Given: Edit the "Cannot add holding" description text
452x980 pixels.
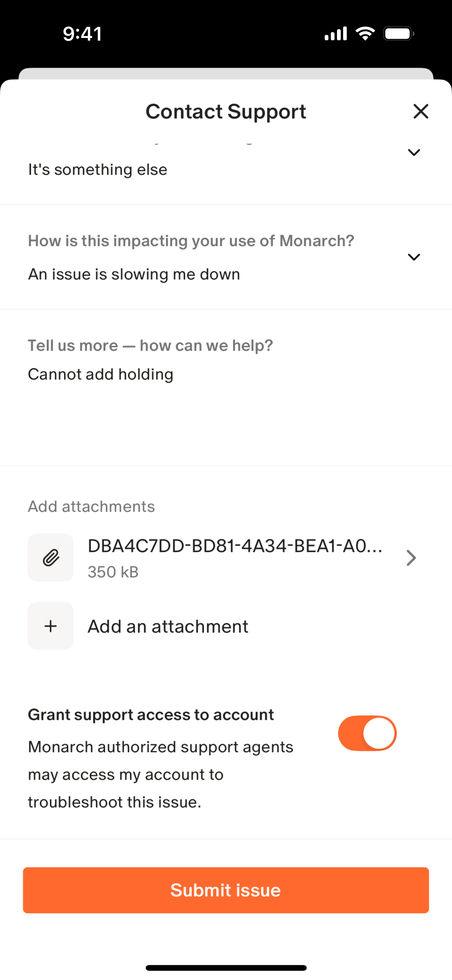Looking at the screenshot, I should 100,374.
